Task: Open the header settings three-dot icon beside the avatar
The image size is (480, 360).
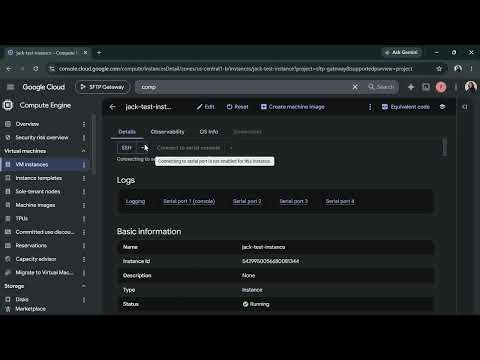Action: pyautogui.click(x=456, y=87)
